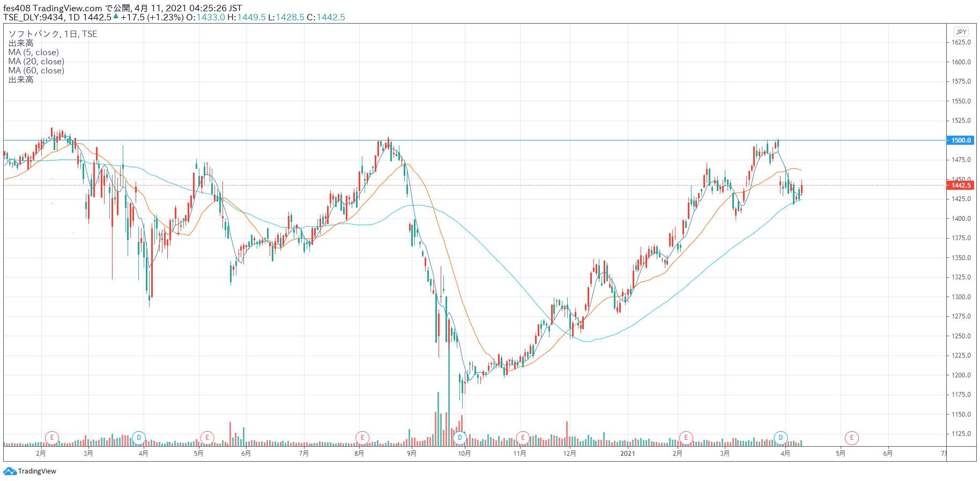This screenshot has height=481, width=980.
Task: Click the dividend marker before 4月 2020
Action: [139, 438]
